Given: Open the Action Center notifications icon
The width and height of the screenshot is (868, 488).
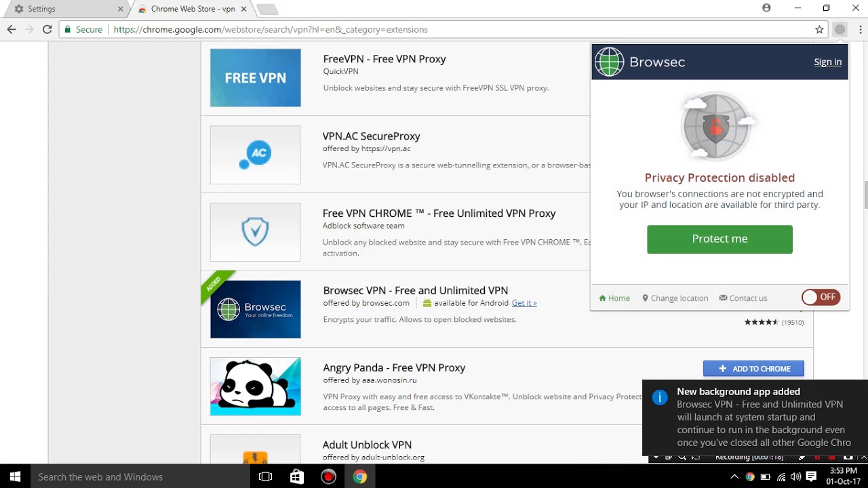Looking at the screenshot, I should click(811, 476).
